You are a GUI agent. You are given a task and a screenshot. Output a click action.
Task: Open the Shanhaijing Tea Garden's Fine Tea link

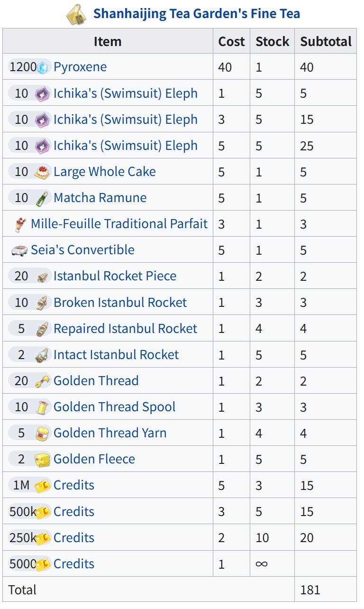pyautogui.click(x=196, y=14)
